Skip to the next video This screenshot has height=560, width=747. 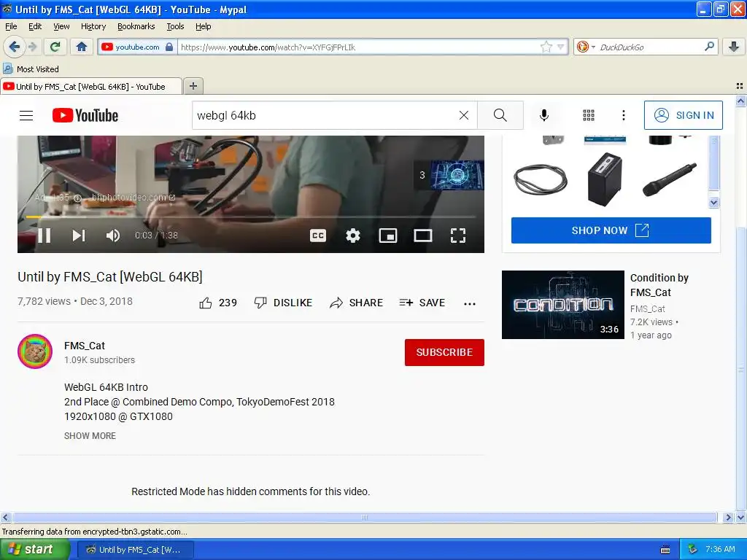[x=79, y=236]
